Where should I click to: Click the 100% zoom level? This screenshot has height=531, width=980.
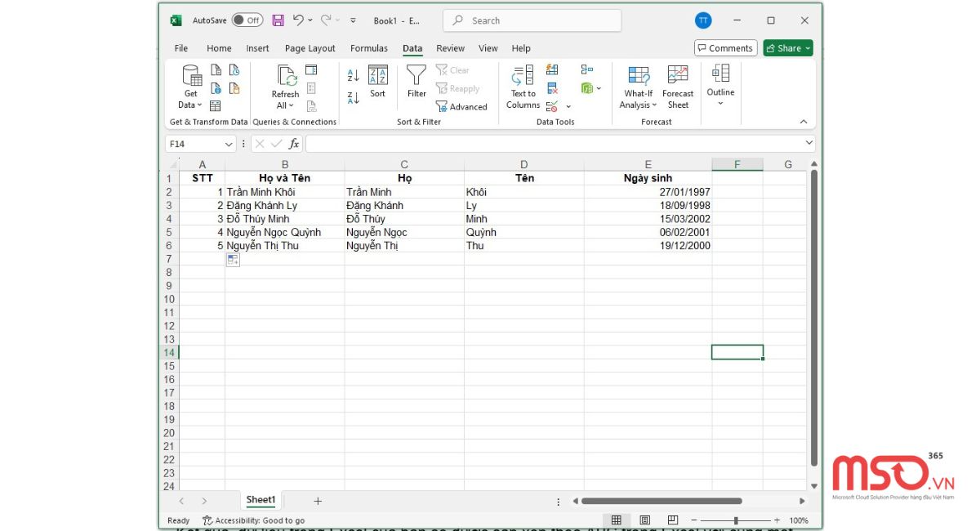coord(799,520)
